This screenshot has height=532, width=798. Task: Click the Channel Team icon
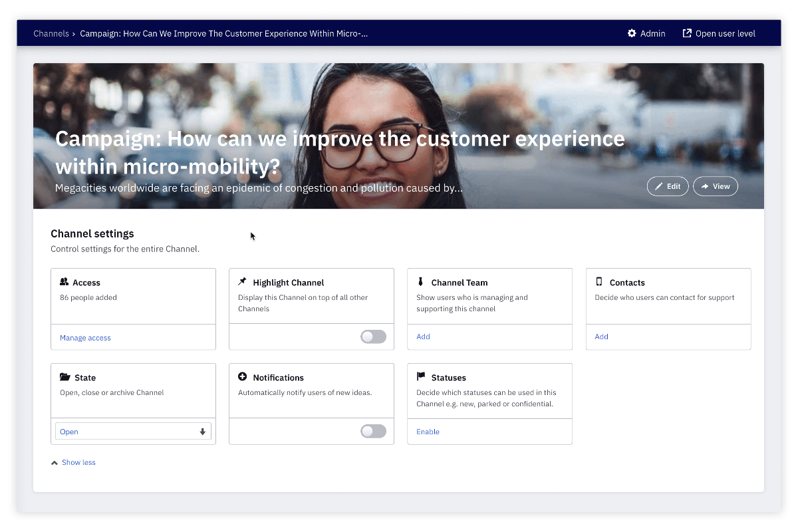click(x=420, y=282)
